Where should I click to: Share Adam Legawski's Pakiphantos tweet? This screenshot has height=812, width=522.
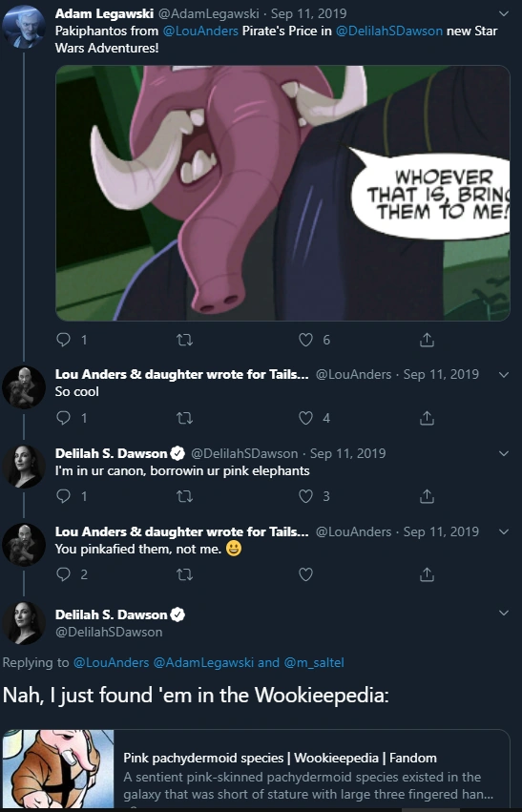[427, 340]
